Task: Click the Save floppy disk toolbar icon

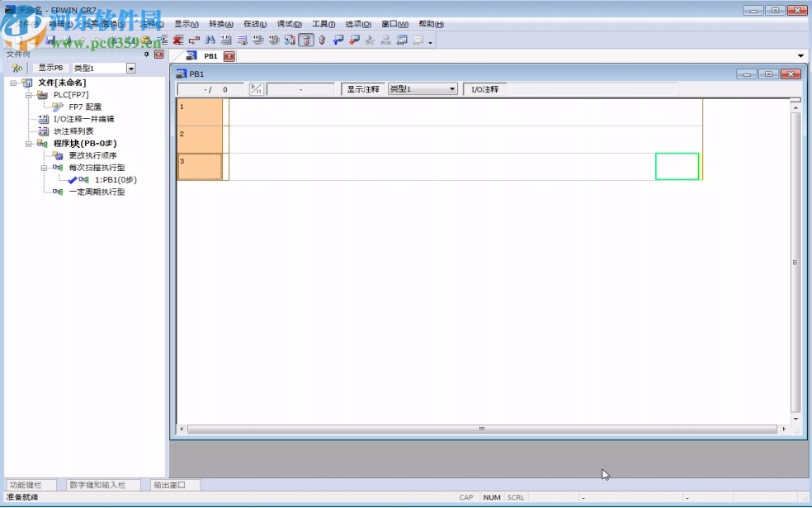Action: point(50,40)
